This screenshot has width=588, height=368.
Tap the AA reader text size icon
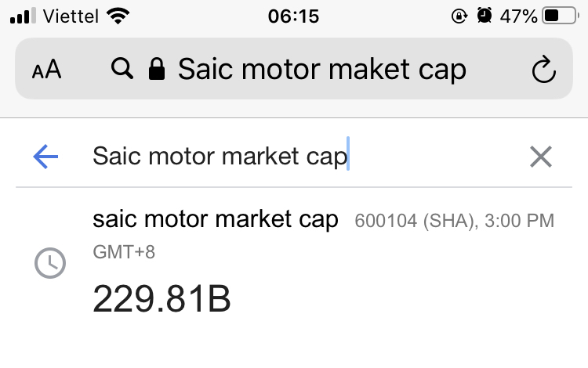pyautogui.click(x=46, y=69)
